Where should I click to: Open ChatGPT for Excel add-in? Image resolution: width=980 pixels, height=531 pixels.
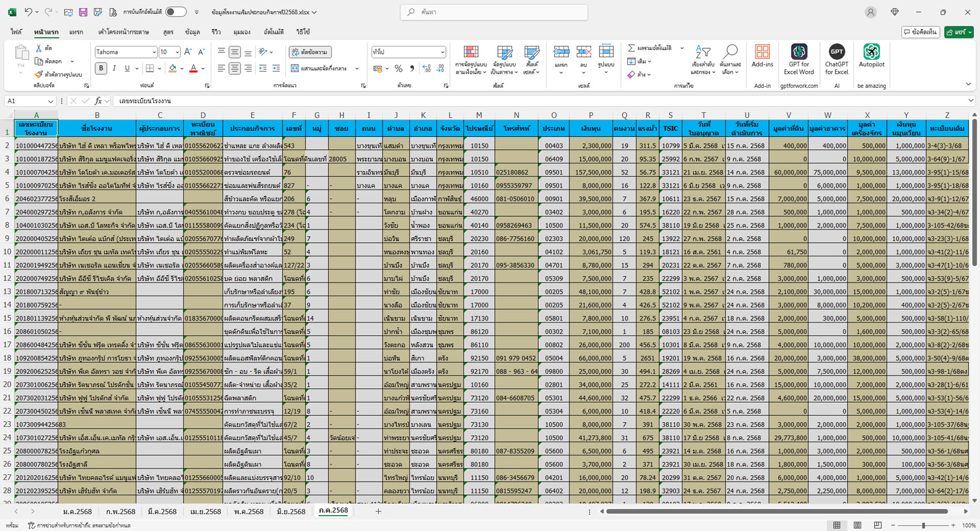point(837,59)
